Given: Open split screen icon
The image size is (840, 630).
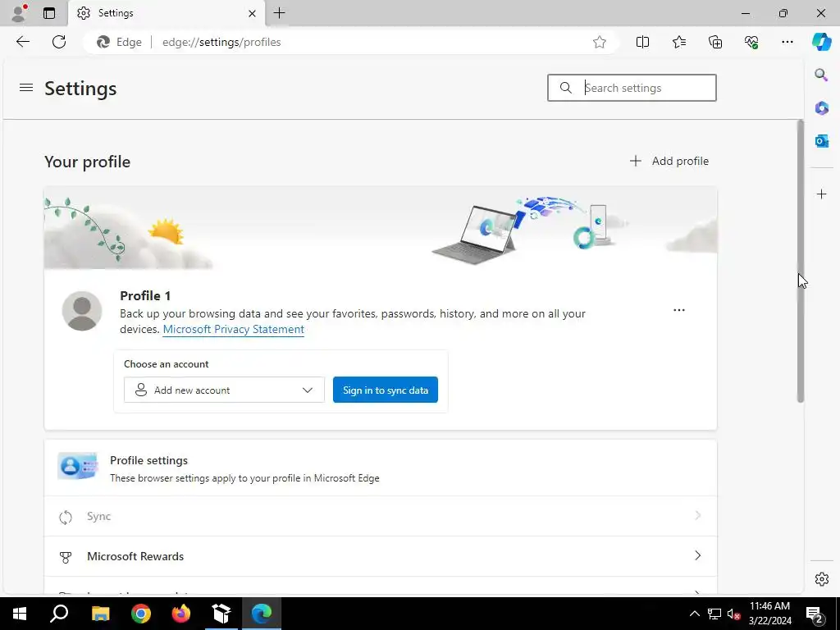Looking at the screenshot, I should [642, 42].
